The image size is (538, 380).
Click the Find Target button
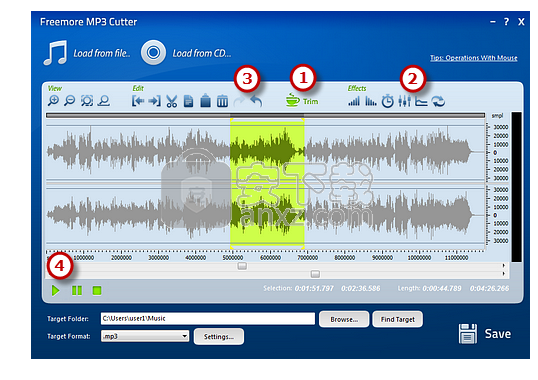click(x=397, y=319)
